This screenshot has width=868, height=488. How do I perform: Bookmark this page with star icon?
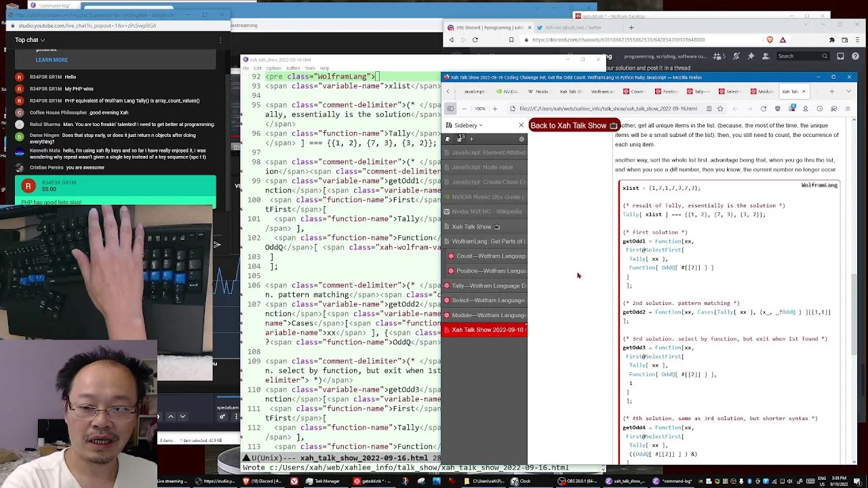point(720,108)
